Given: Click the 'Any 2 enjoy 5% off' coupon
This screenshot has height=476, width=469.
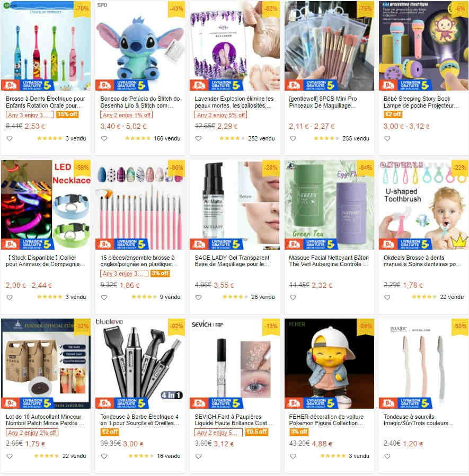Looking at the screenshot, I should [220, 115].
